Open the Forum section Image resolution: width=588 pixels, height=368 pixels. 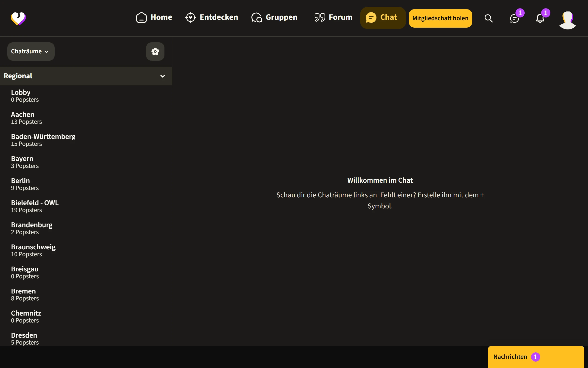pos(333,17)
